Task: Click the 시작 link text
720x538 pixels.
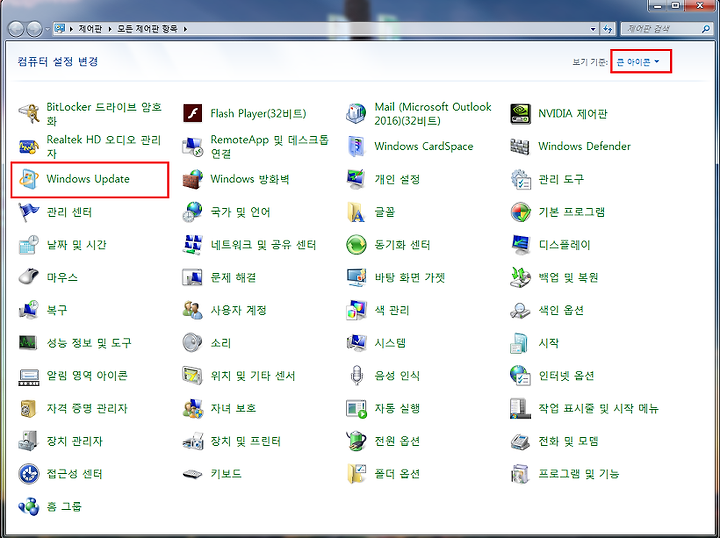Action: (x=548, y=343)
